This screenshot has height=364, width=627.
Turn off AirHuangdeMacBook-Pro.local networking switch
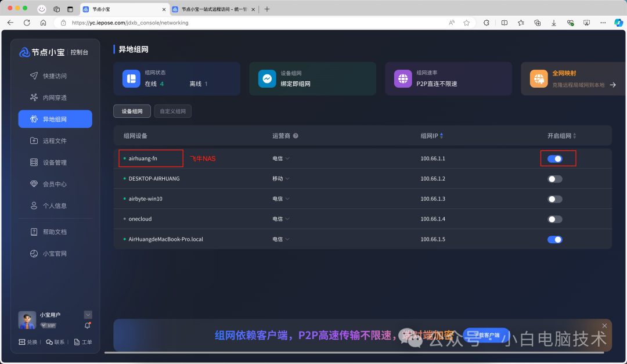coord(554,239)
